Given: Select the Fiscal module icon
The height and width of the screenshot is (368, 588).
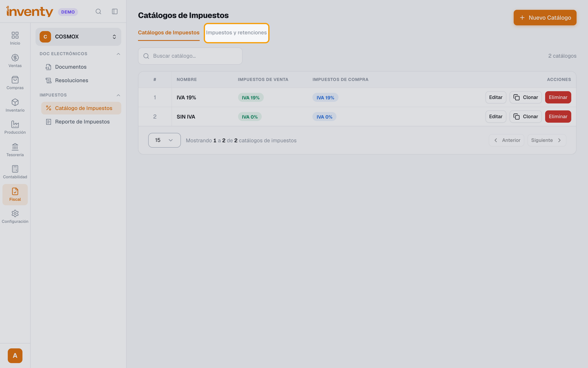Looking at the screenshot, I should tap(15, 194).
